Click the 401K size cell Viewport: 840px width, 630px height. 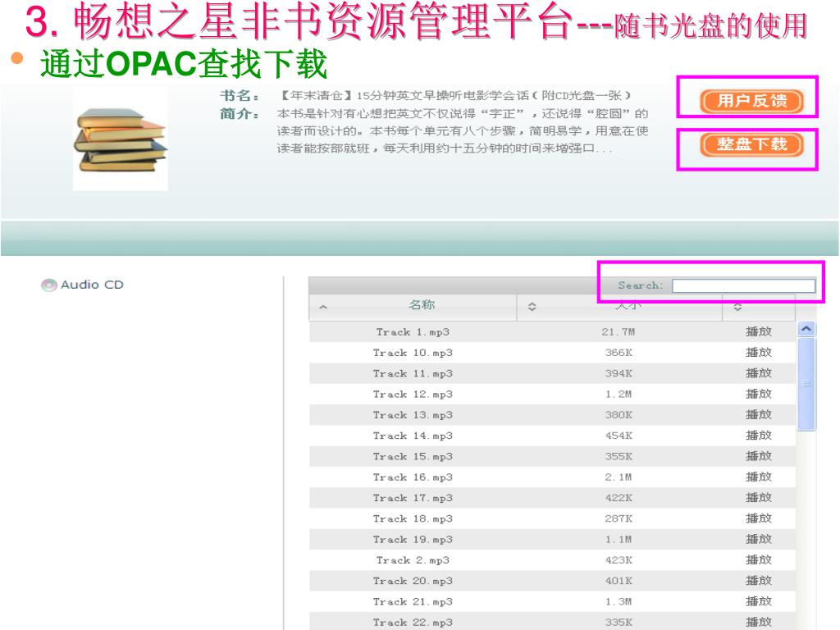point(619,582)
